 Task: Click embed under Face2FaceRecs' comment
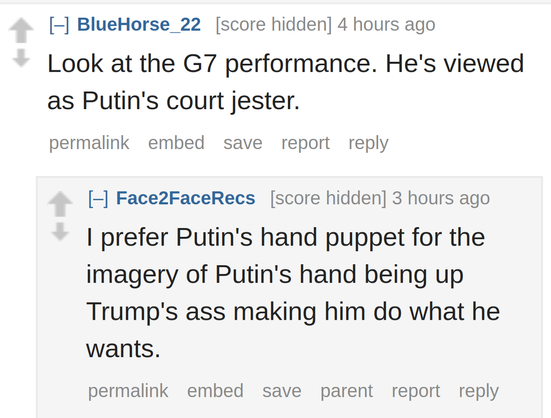215,391
